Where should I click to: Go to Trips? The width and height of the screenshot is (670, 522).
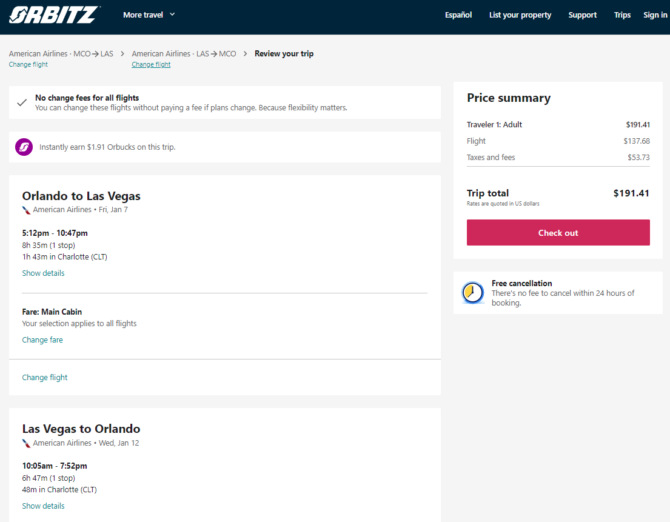click(x=622, y=15)
